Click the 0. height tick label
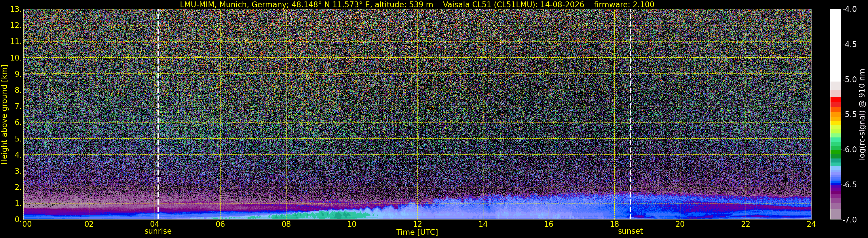 pos(18,219)
